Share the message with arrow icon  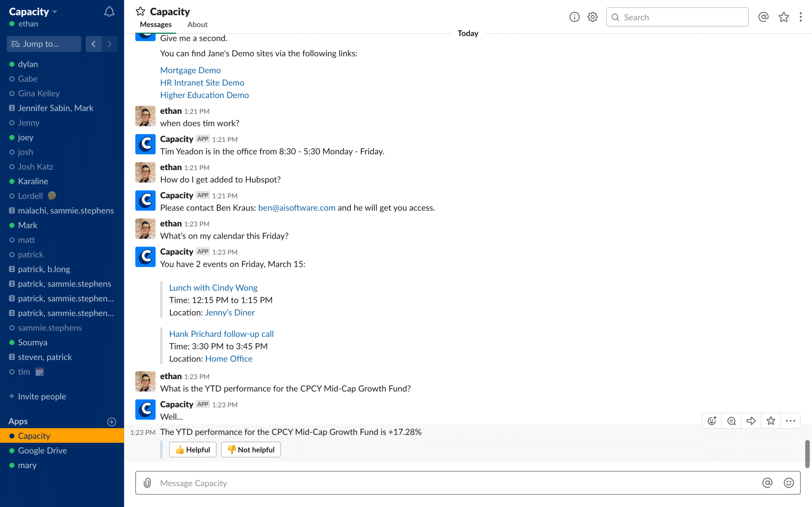[751, 421]
